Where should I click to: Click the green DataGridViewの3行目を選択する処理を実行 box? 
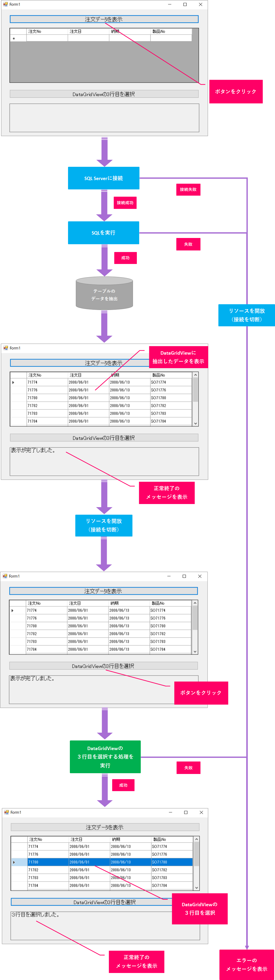pos(105,757)
